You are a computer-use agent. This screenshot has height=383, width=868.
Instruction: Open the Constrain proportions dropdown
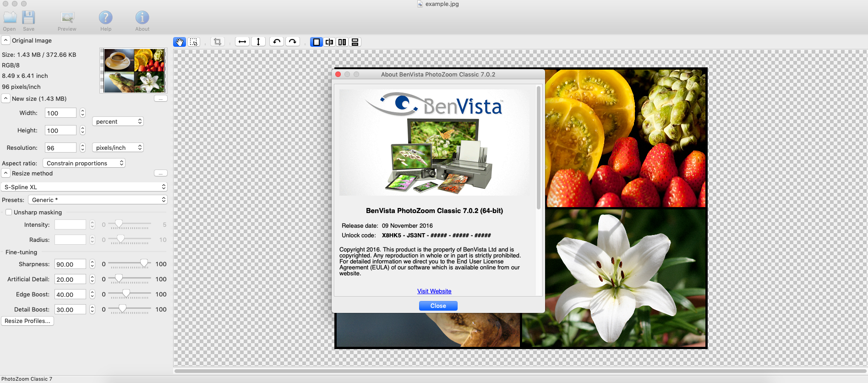tap(84, 163)
